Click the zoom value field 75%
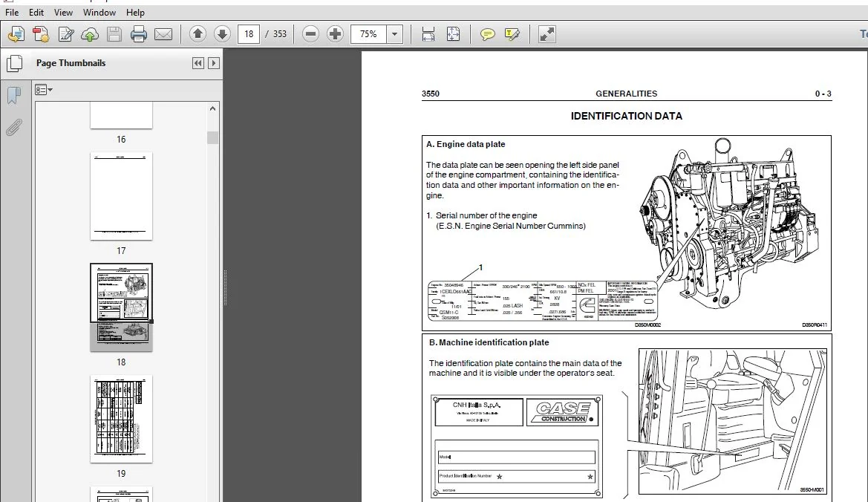This screenshot has height=502, width=868. point(369,33)
